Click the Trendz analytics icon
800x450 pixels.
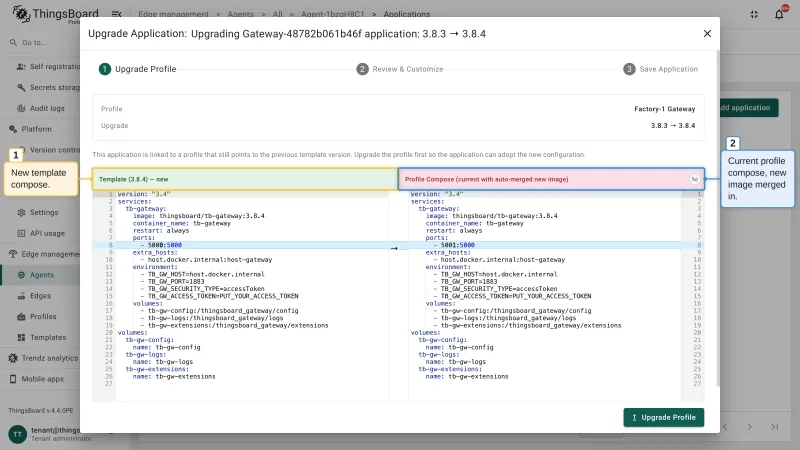click(13, 358)
